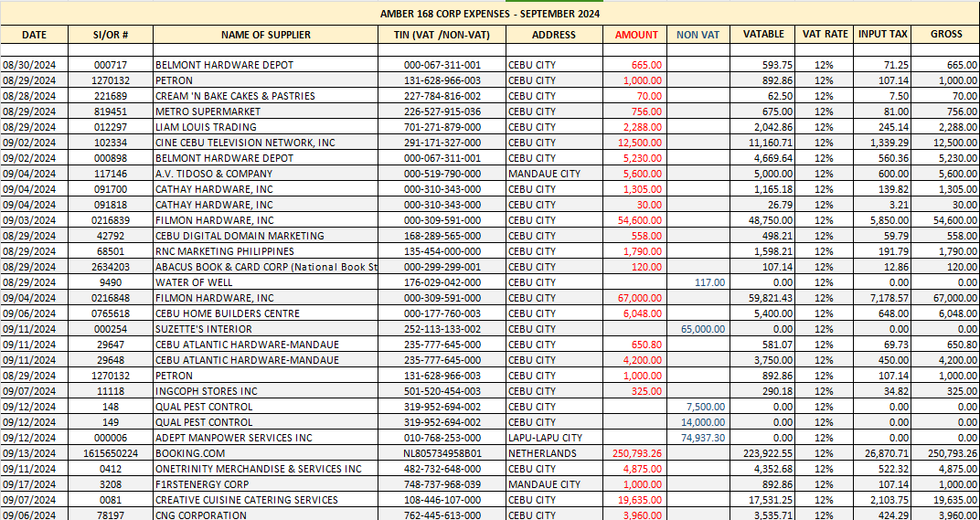Click the NON VAT column header
Image resolution: width=980 pixels, height=520 pixels.
click(x=698, y=35)
